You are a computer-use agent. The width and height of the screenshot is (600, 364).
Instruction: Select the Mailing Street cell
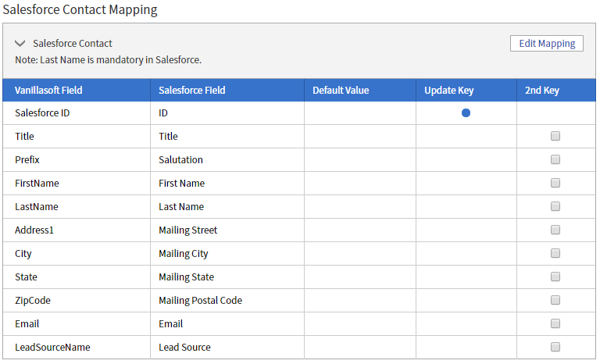point(227,230)
